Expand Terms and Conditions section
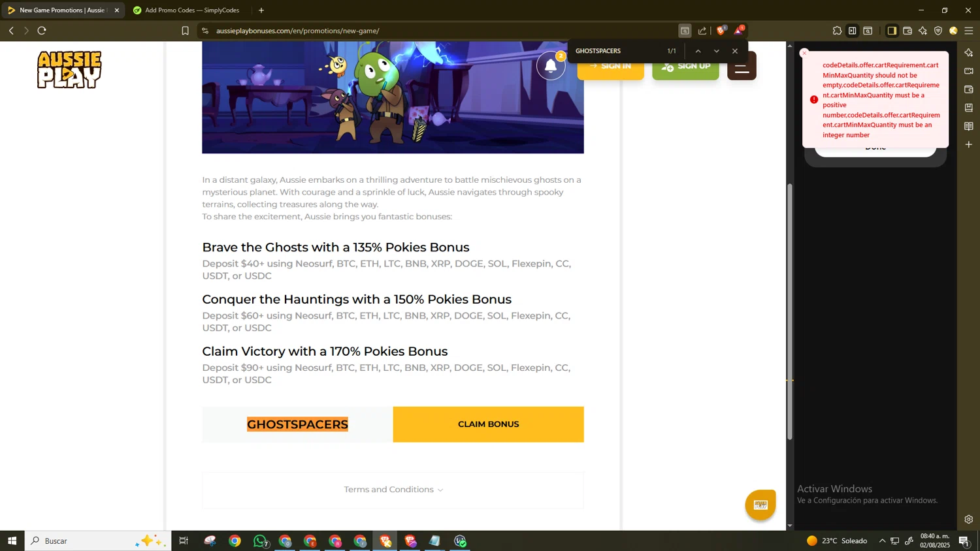The image size is (980, 551). pos(393,490)
